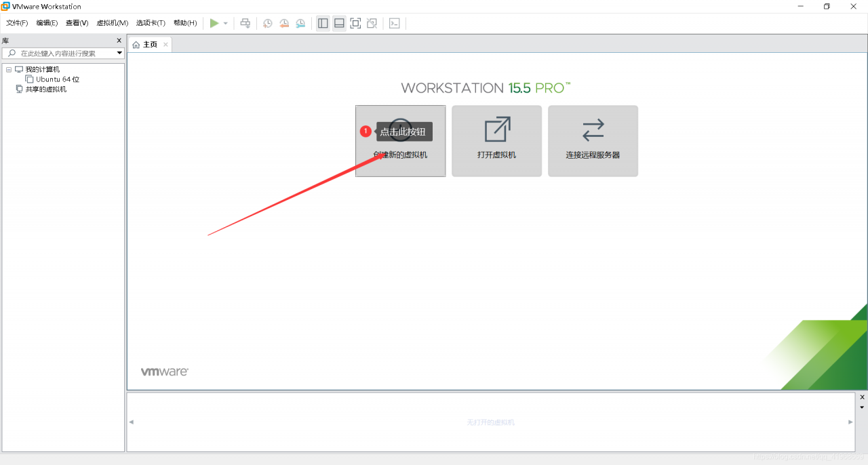Click the 创建新的虚拟机 button
The height and width of the screenshot is (465, 868).
400,141
